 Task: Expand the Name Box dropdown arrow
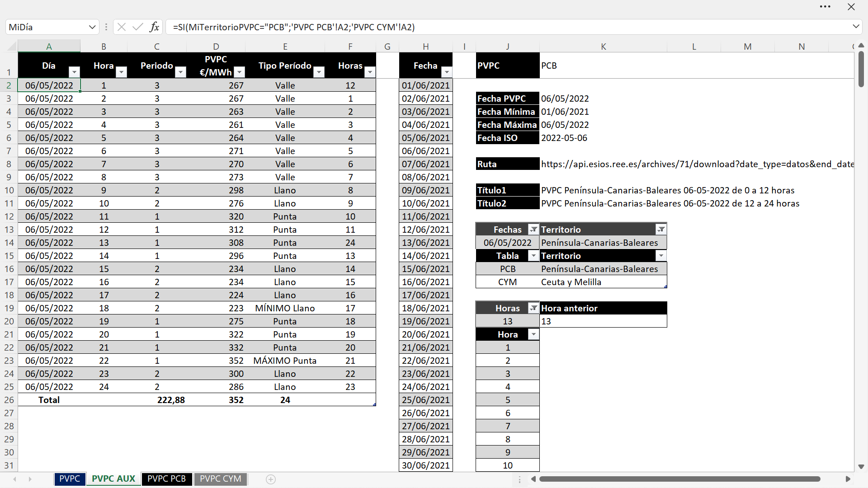[x=92, y=27]
